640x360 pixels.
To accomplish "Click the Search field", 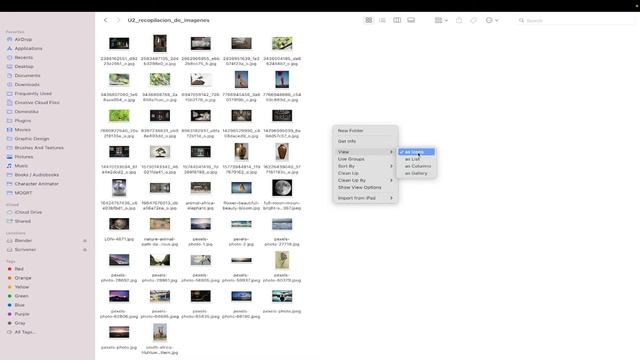I will [x=576, y=20].
